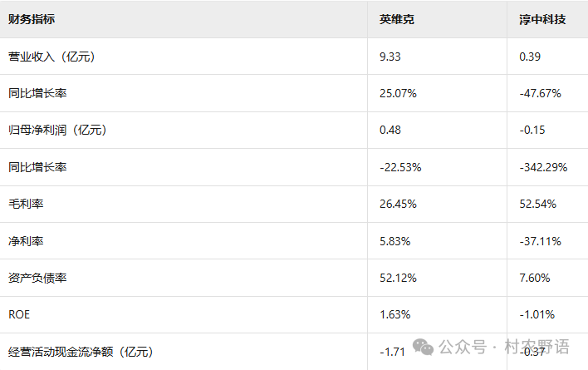Select the 7.60% debt ratio cell
This screenshot has width=588, height=370.
coord(534,278)
